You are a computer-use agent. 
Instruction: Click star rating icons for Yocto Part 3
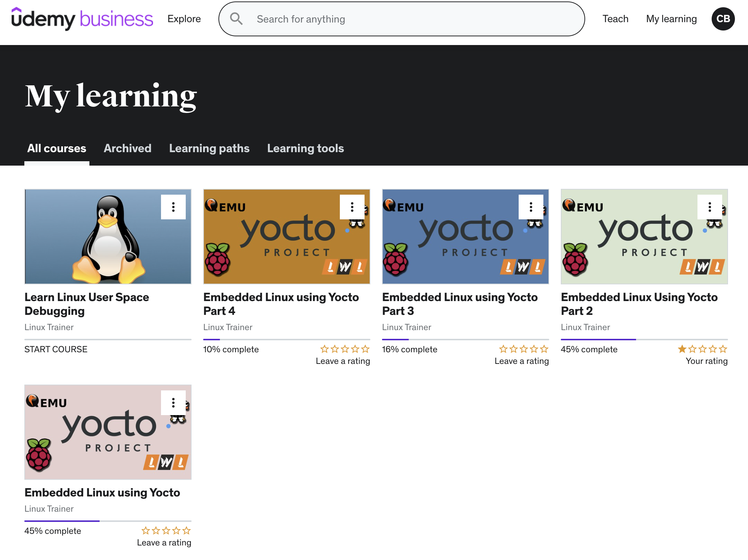click(x=523, y=349)
